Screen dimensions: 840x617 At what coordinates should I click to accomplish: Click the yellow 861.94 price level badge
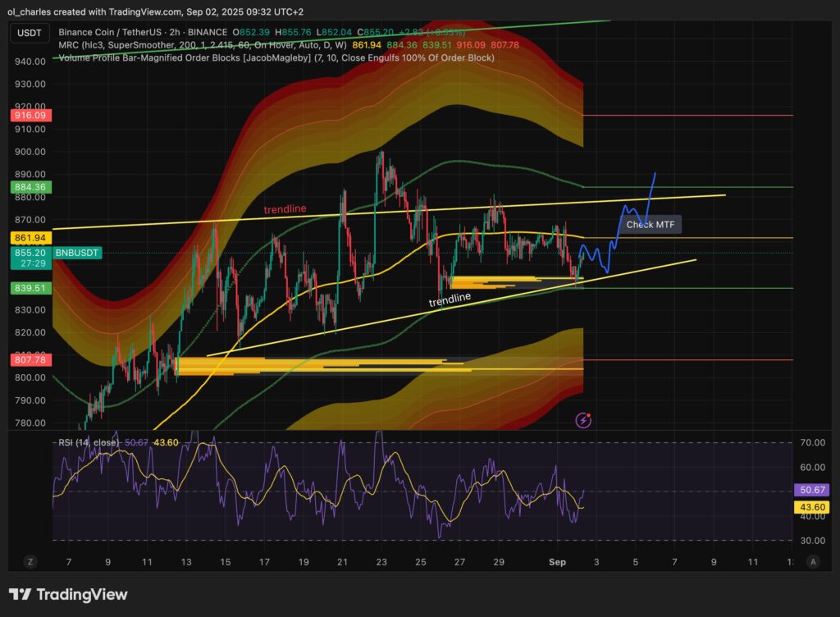point(30,237)
